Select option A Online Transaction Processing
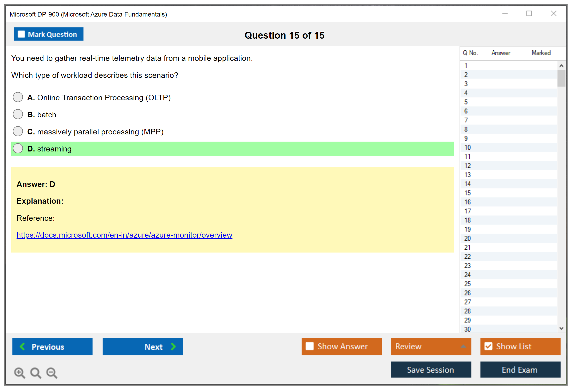574x392 pixels. click(18, 97)
